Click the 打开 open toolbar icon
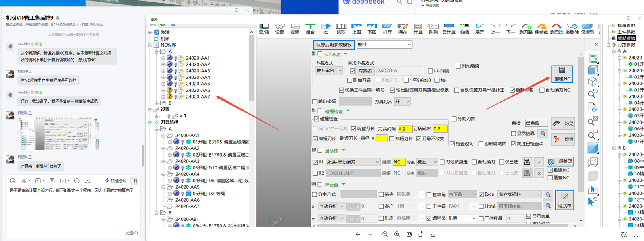Image resolution: width=644 pixels, height=241 pixels. (387, 29)
